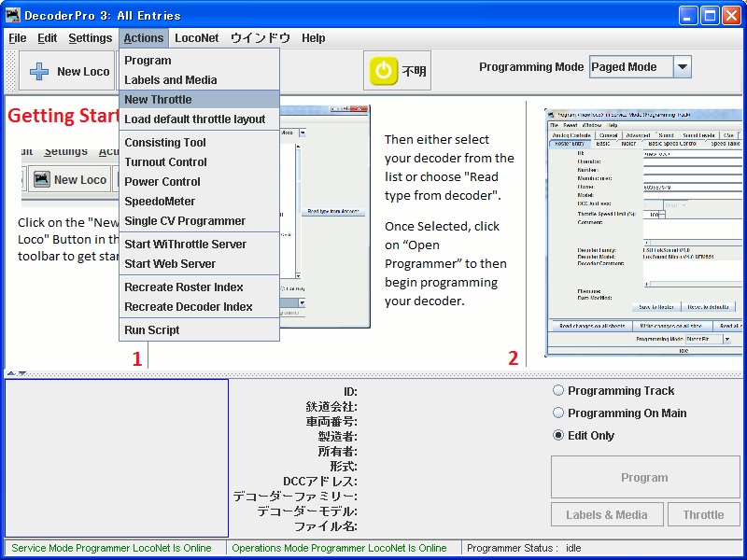The height and width of the screenshot is (560, 747).
Task: Choose Load default throttle layout
Action: click(199, 119)
